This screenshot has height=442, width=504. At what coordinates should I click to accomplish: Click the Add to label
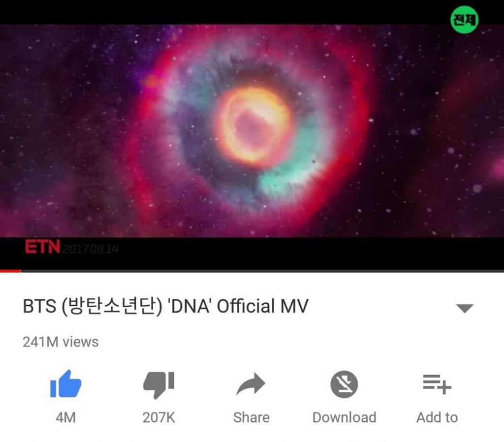(437, 417)
